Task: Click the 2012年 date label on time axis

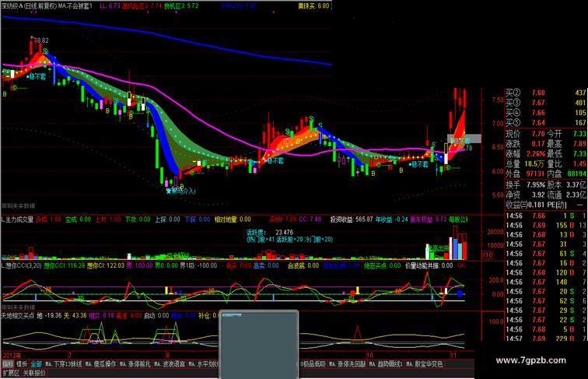Action: tap(12, 356)
